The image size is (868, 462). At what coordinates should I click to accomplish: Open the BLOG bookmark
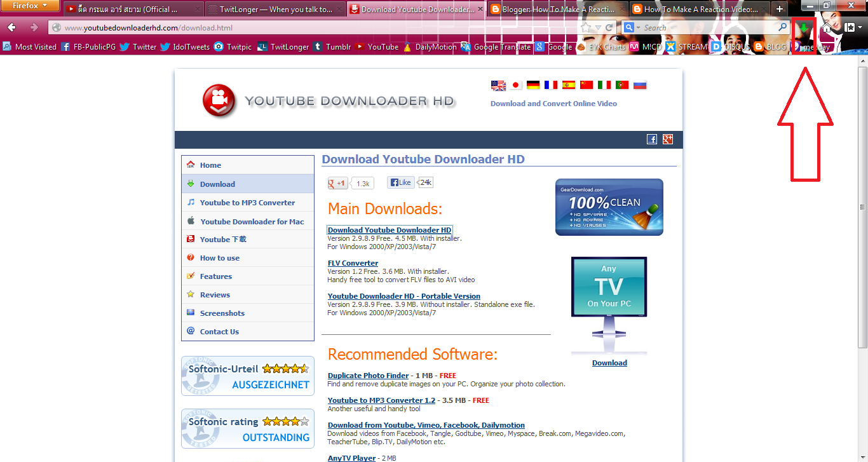pos(770,46)
